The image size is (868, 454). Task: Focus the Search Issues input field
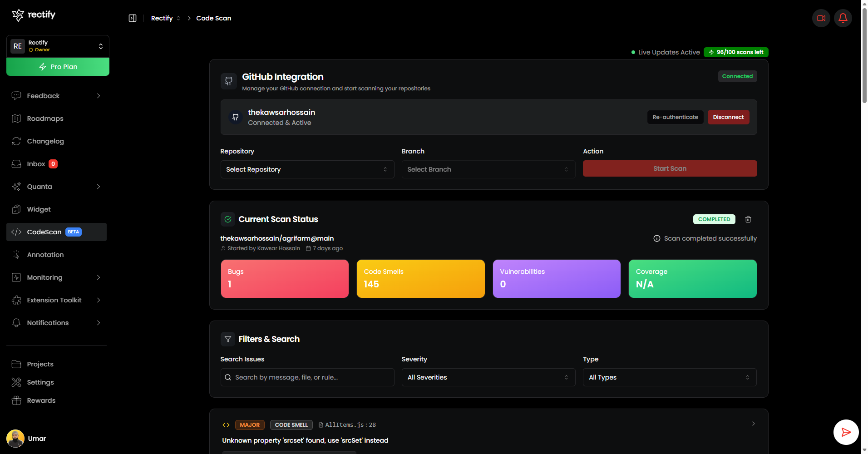pos(307,377)
